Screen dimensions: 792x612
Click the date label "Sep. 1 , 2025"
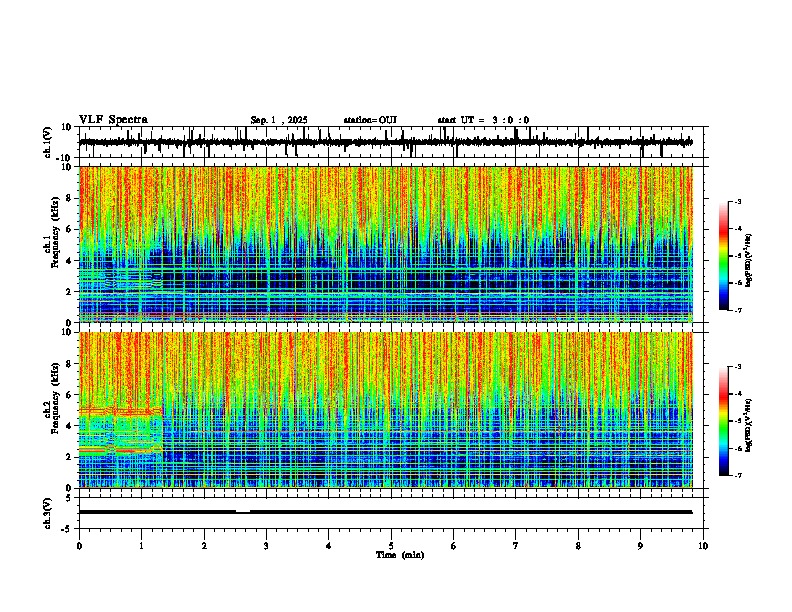(x=279, y=120)
